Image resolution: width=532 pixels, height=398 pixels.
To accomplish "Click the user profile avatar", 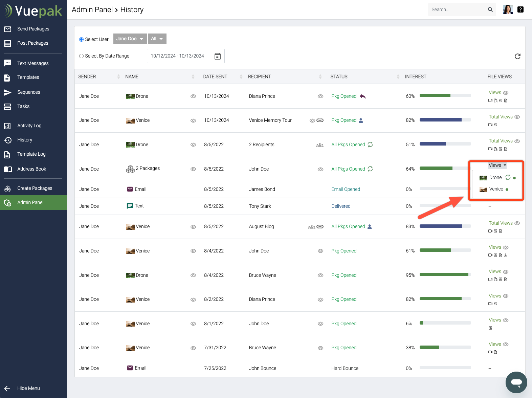I will pos(508,9).
